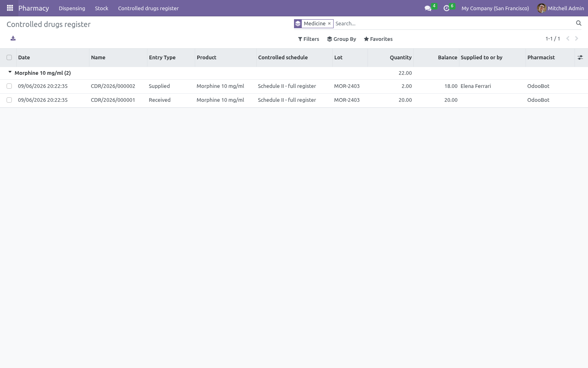The width and height of the screenshot is (588, 368).
Task: Open Controlled drugs register menu item
Action: (x=148, y=8)
